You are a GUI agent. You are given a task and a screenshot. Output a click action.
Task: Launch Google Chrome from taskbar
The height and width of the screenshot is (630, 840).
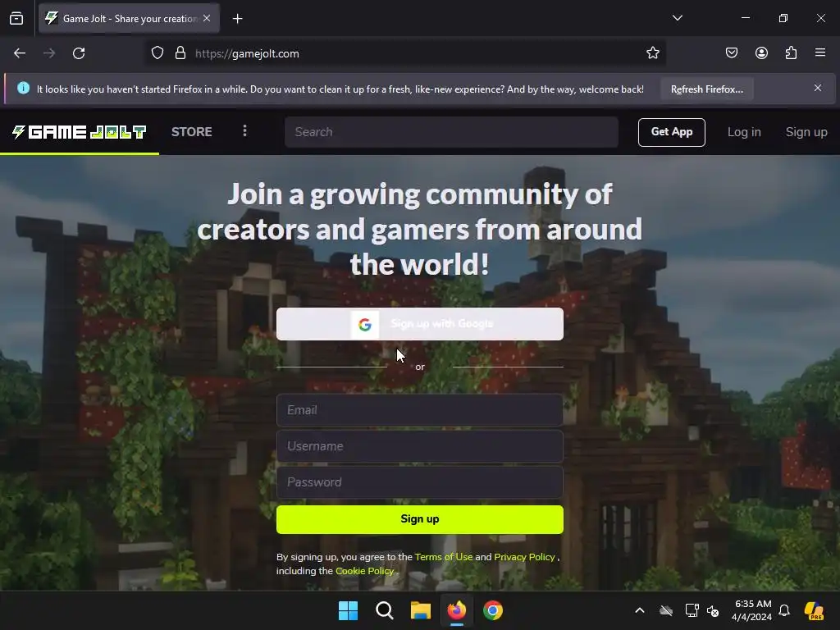pos(492,610)
